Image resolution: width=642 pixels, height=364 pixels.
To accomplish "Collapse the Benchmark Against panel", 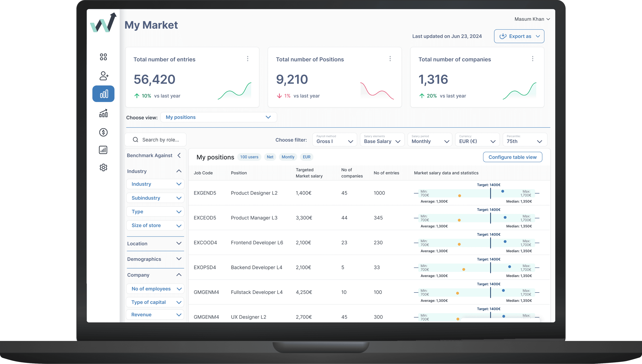I will point(179,155).
